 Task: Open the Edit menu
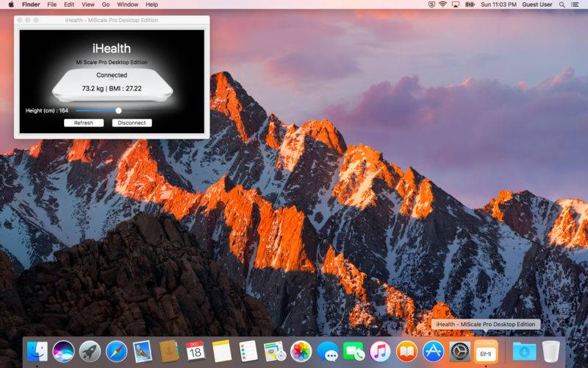tap(69, 4)
